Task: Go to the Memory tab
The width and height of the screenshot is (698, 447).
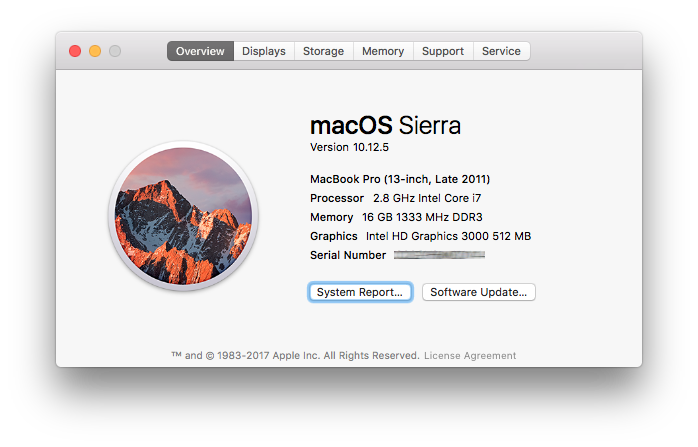Action: pyautogui.click(x=383, y=51)
